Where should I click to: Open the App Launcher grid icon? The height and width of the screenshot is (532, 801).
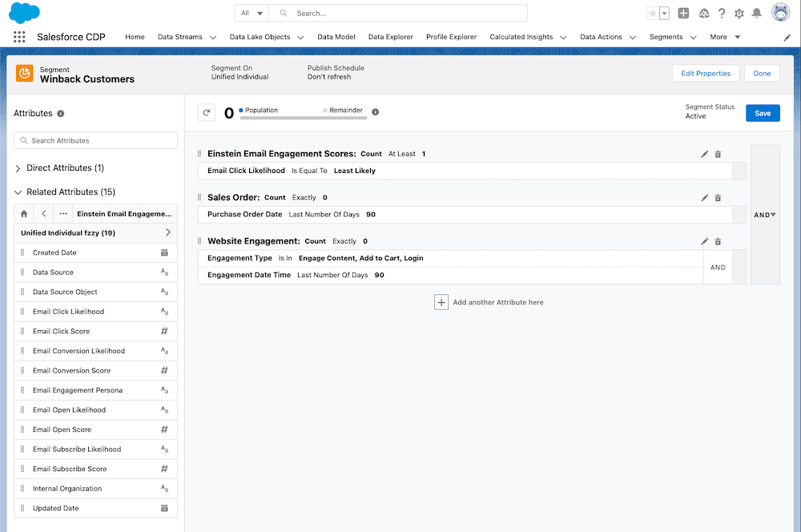pyautogui.click(x=19, y=37)
